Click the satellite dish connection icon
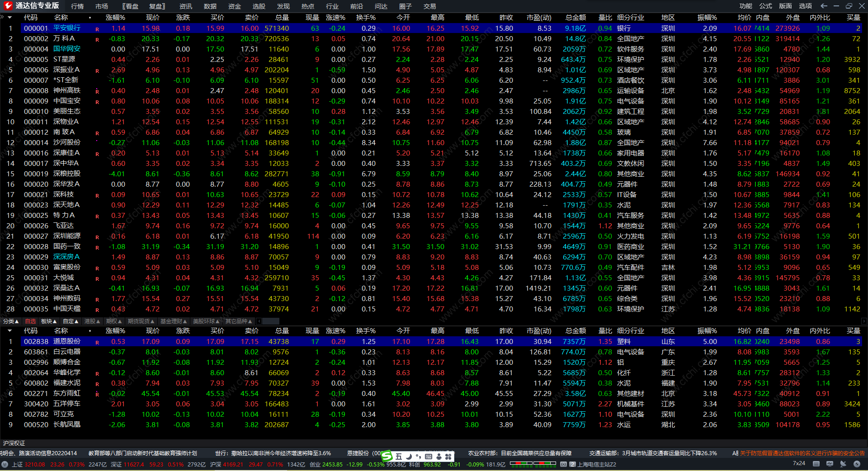The image size is (868, 471). [x=843, y=464]
